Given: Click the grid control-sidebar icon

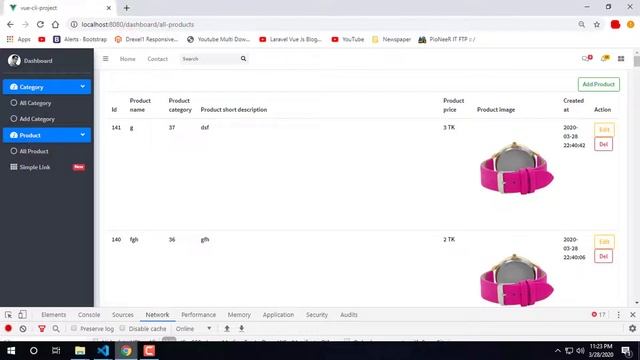Looking at the screenshot, I should pyautogui.click(x=621, y=59).
